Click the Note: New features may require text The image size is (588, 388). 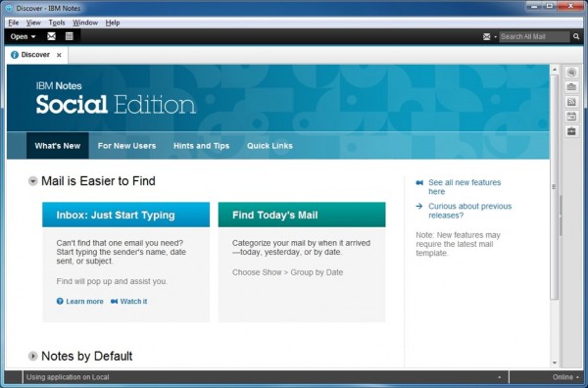[458, 244]
